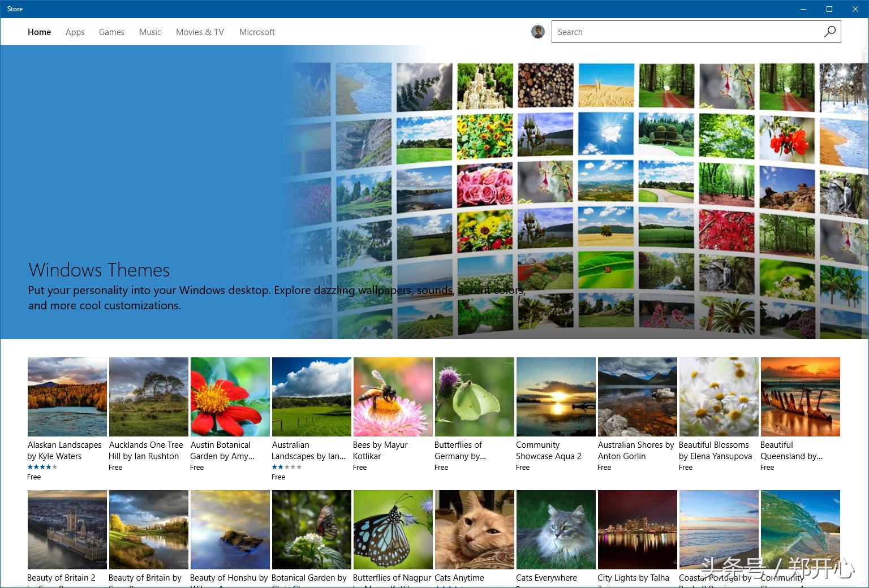Screen dimensions: 869x588
Task: Select the Home tab
Action: [39, 32]
